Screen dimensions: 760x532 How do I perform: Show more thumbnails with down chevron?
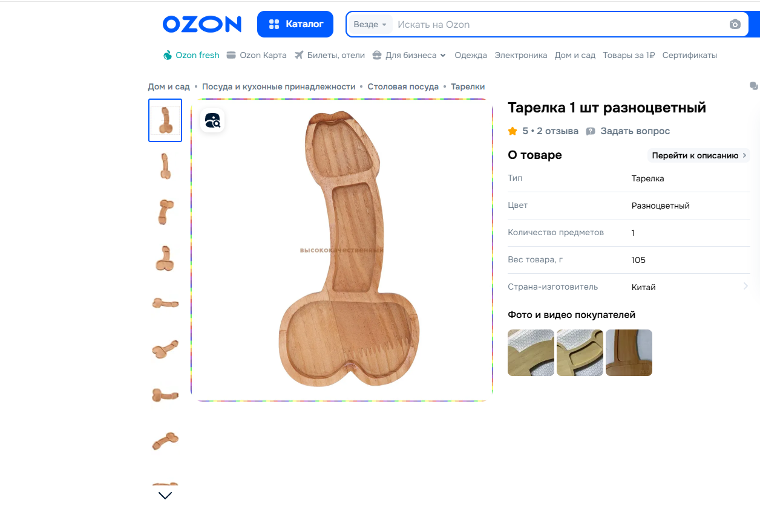point(165,495)
